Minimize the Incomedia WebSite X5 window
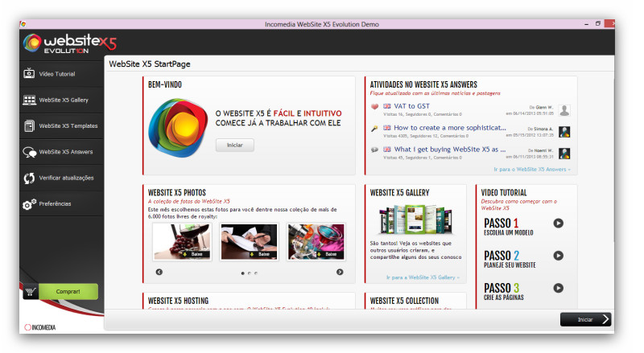The width and height of the screenshot is (644, 353). [587, 24]
